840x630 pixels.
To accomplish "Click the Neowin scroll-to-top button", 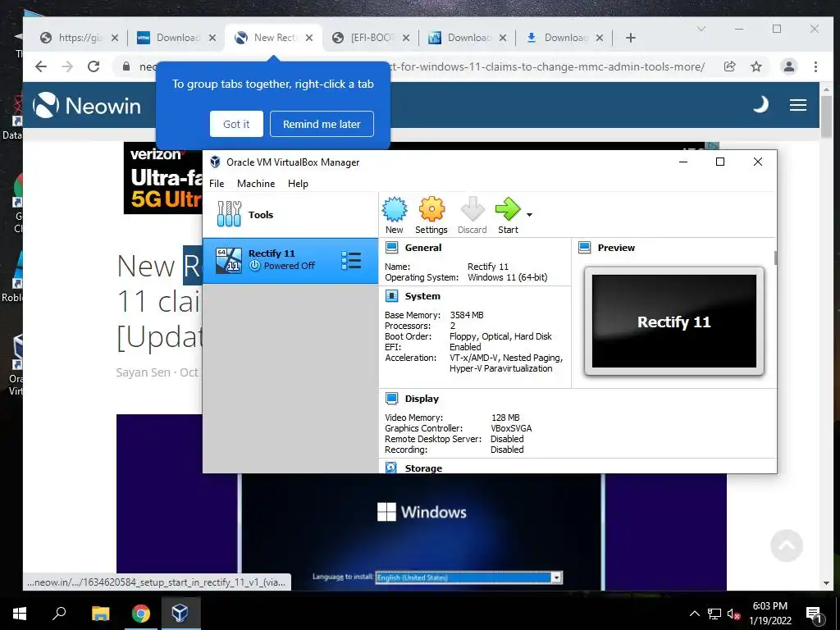I will (x=787, y=546).
